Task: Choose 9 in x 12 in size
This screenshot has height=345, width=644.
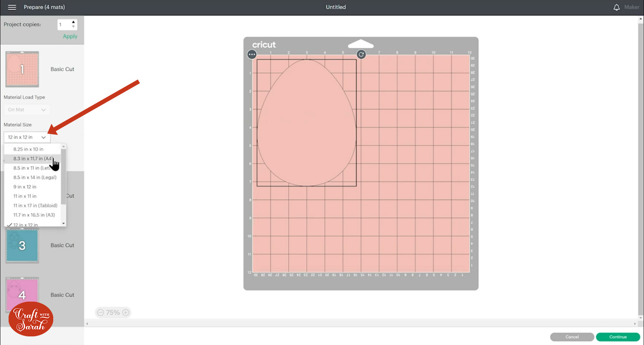Action: (33, 187)
